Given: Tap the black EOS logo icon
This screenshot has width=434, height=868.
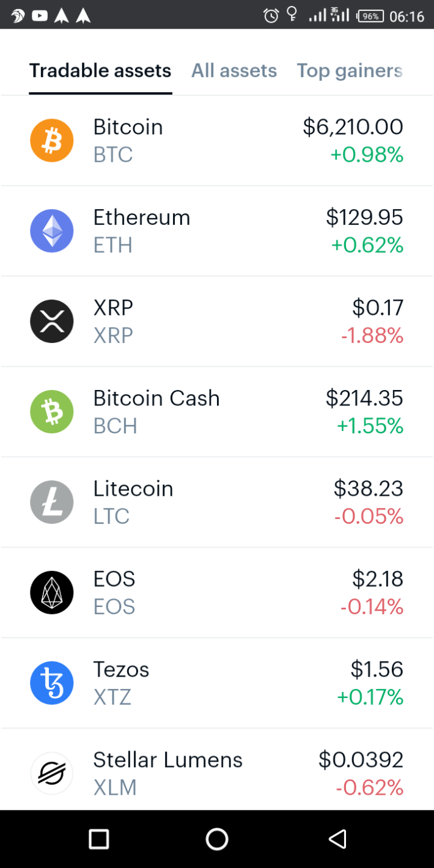Looking at the screenshot, I should point(52,593).
